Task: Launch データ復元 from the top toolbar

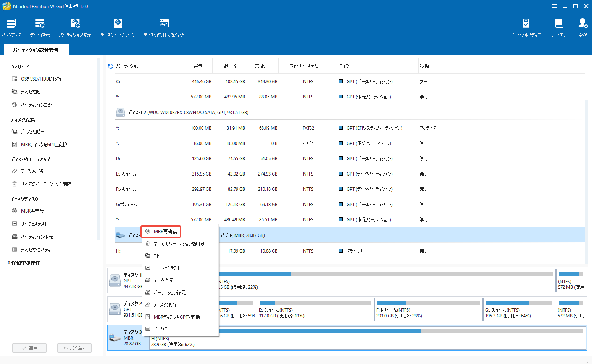Action: click(39, 27)
